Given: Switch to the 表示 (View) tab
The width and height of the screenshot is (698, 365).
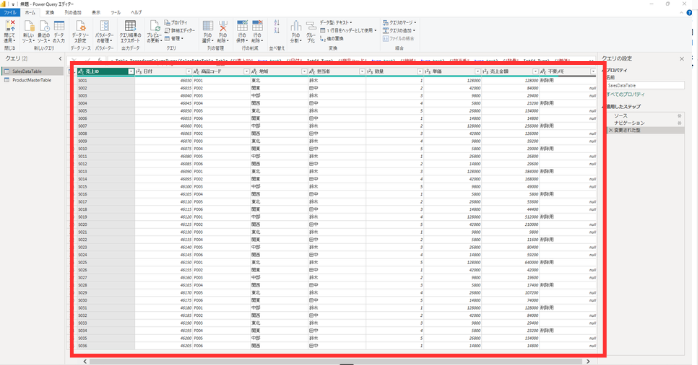Looking at the screenshot, I should 96,12.
